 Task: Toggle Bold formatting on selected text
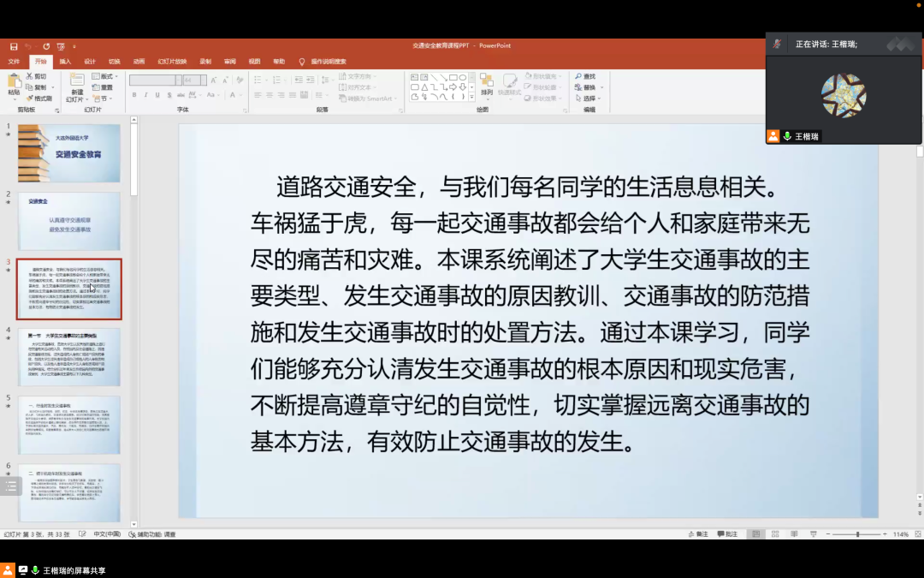pos(134,94)
